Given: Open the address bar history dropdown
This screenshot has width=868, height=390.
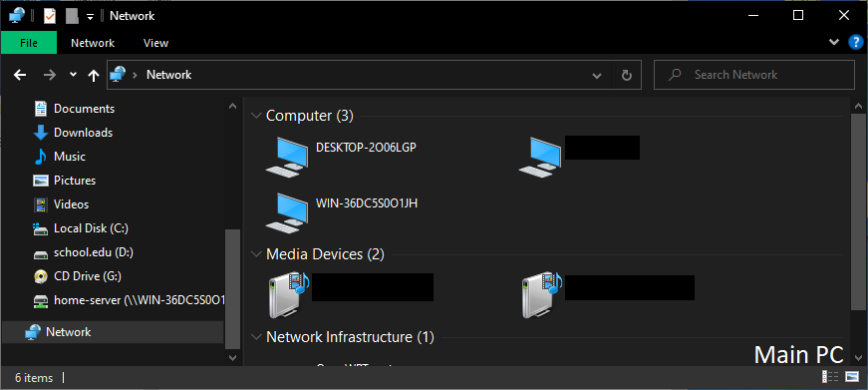Looking at the screenshot, I should coord(597,76).
